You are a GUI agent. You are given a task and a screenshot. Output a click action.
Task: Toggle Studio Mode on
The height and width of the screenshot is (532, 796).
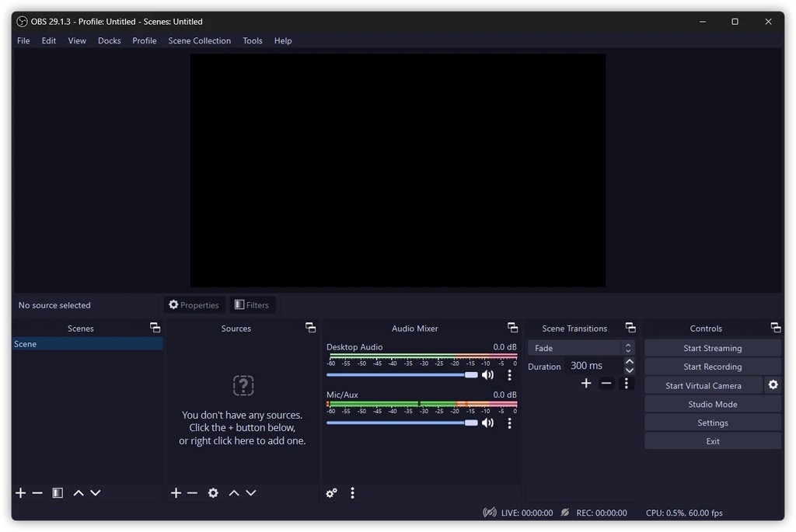click(712, 403)
